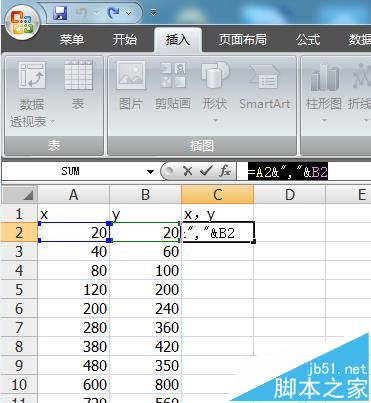Viewport: 371px width, 403px height.
Task: Click the 形状 shapes icon
Action: (215, 75)
